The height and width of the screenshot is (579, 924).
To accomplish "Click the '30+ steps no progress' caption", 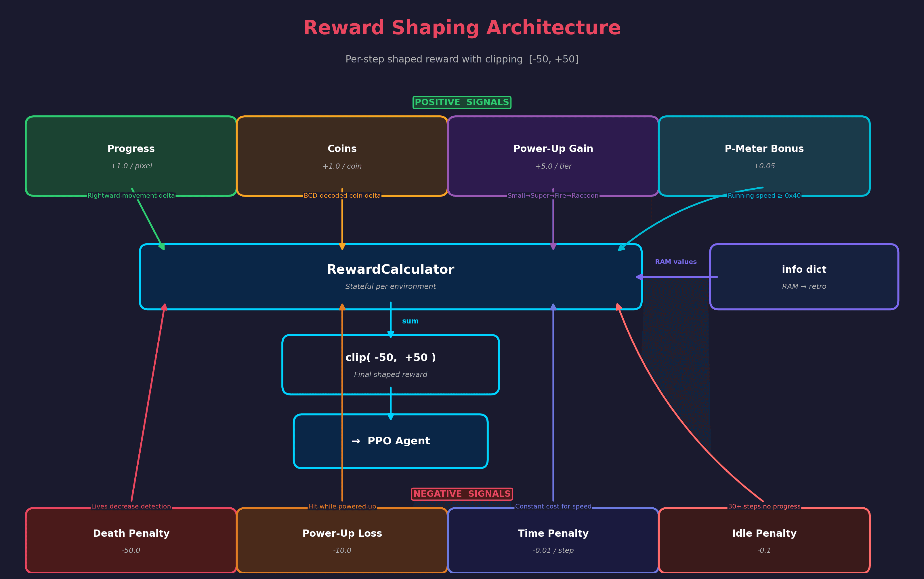I will [x=764, y=506].
